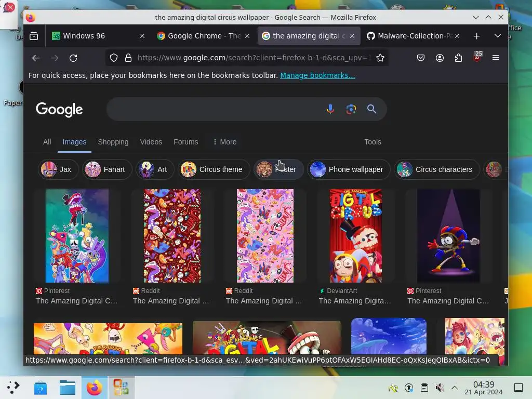Viewport: 532px width, 399px height.
Task: Search by voice microphone icon
Action: click(x=330, y=109)
